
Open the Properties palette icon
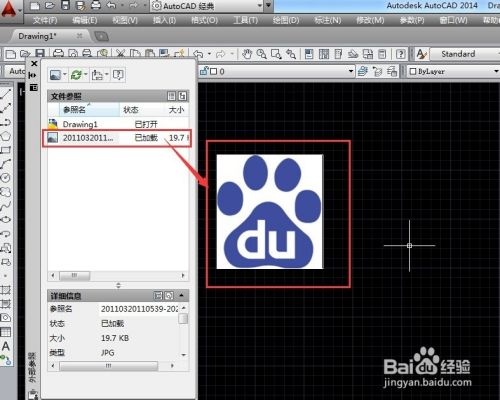(x=309, y=54)
